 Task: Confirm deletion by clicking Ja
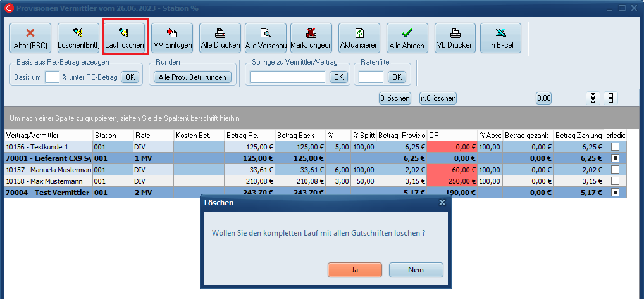tap(355, 269)
